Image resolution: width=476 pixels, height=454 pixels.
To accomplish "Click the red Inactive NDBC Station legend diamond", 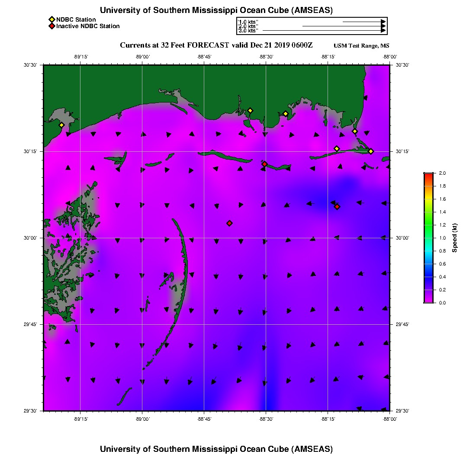I will 51,26.
